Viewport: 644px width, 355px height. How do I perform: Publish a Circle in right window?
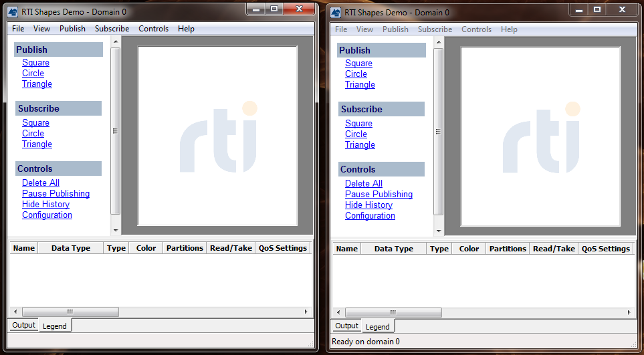356,74
